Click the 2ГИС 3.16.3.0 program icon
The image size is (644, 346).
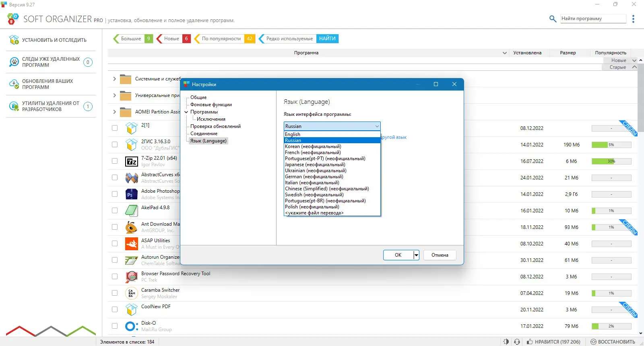(x=132, y=144)
